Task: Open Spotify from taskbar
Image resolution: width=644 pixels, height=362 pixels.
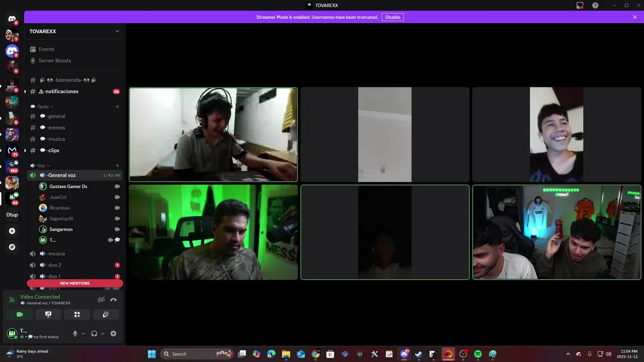Action: pyautogui.click(x=478, y=354)
